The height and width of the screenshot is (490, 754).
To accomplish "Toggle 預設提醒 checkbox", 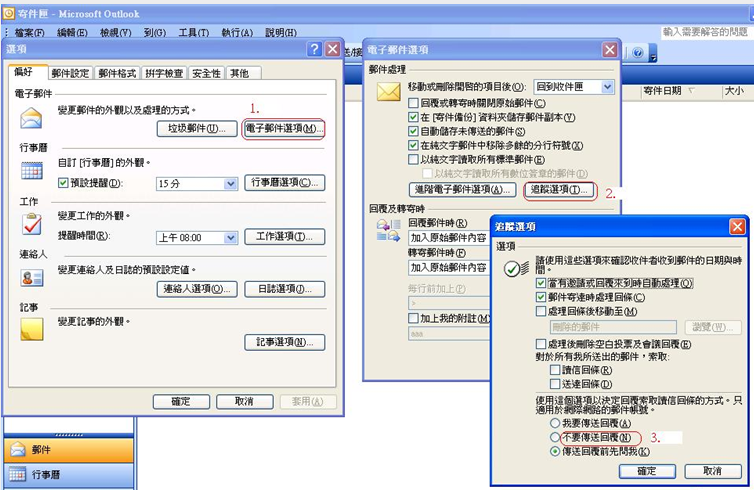I will click(63, 183).
